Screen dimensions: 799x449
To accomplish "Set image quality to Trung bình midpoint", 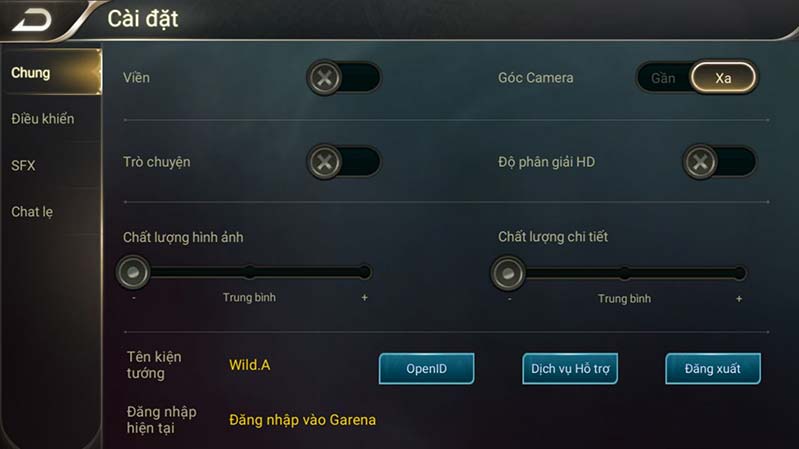I will pos(249,272).
